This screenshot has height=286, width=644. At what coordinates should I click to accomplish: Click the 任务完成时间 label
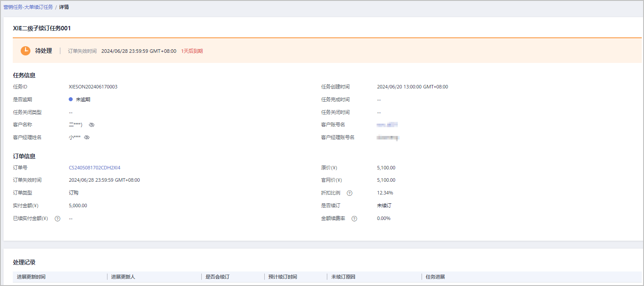(335, 99)
